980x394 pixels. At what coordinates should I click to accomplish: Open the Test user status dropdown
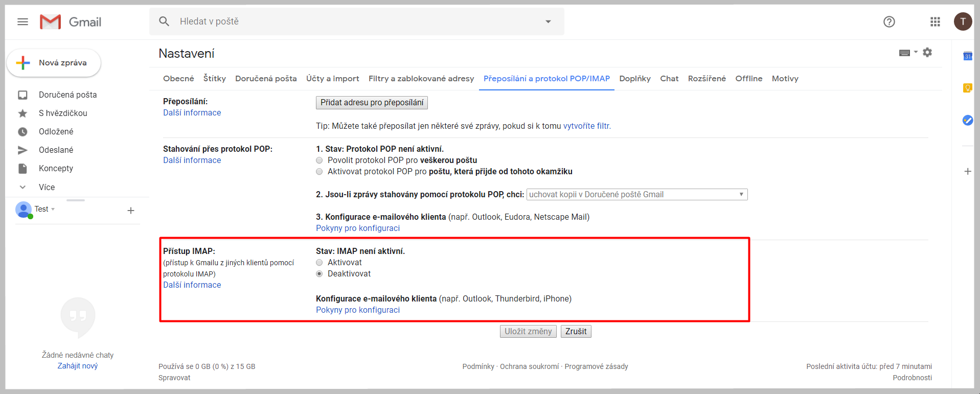(53, 210)
